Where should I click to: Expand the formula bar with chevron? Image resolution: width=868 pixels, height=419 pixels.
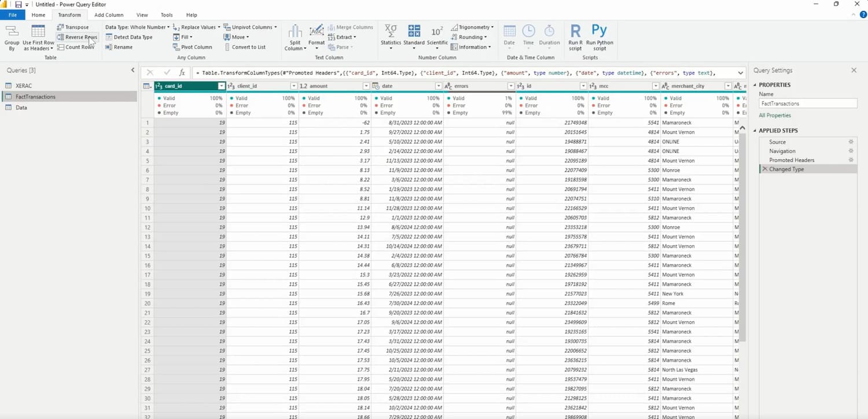pos(740,73)
